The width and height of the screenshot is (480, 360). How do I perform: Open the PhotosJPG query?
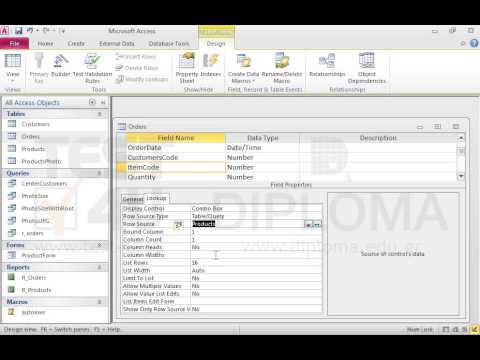click(x=35, y=221)
